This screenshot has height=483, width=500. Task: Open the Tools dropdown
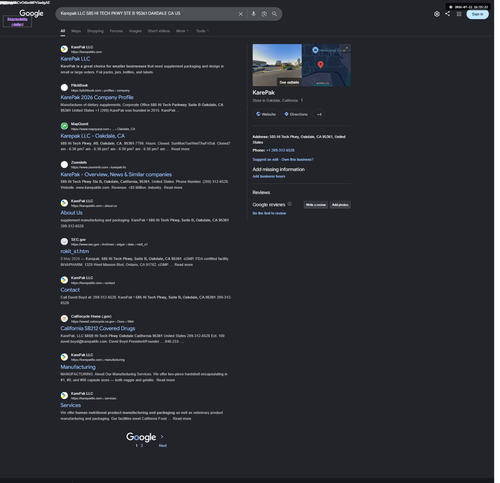tap(202, 31)
